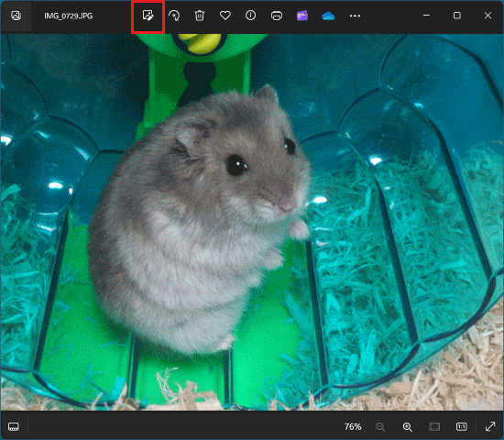Image resolution: width=504 pixels, height=440 pixels.
Task: Close the Photos window
Action: (488, 15)
